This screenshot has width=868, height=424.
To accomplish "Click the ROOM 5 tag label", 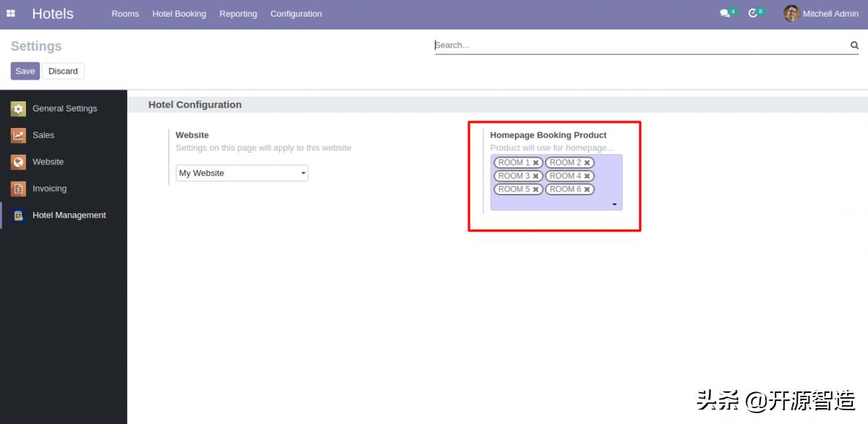I will (514, 190).
